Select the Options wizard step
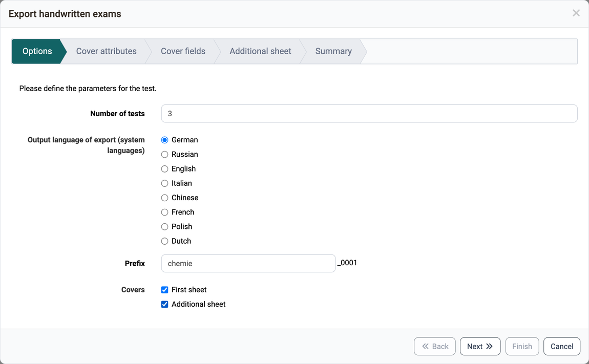 coord(37,51)
